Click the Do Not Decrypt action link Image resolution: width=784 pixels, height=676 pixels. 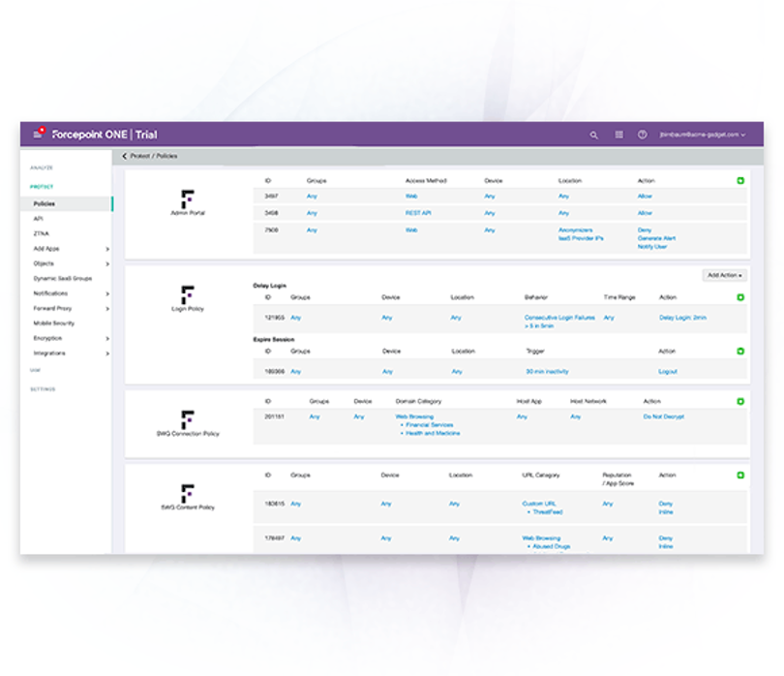click(x=662, y=416)
